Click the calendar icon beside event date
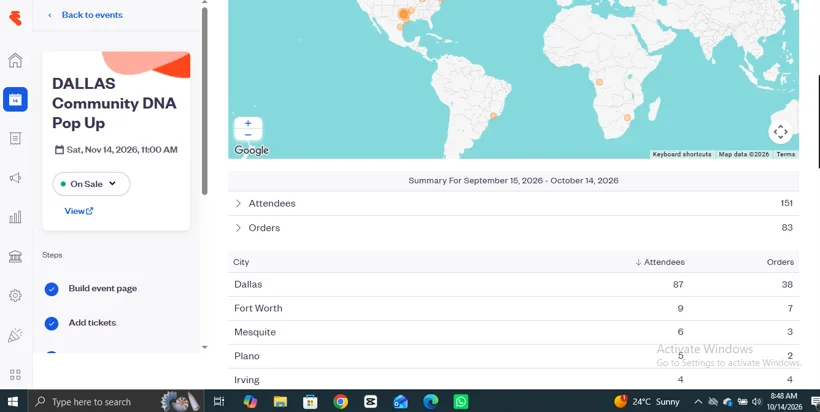 click(x=60, y=150)
